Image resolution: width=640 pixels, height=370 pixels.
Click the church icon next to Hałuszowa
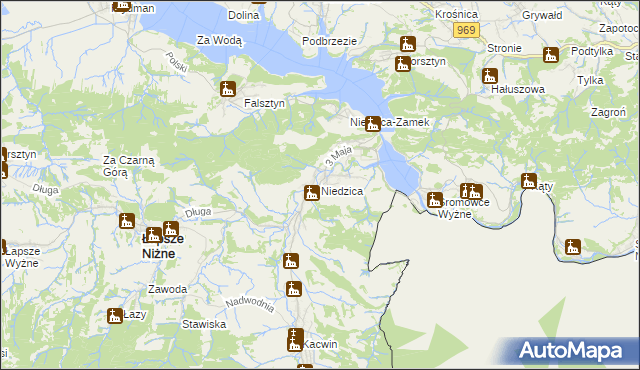tap(489, 76)
